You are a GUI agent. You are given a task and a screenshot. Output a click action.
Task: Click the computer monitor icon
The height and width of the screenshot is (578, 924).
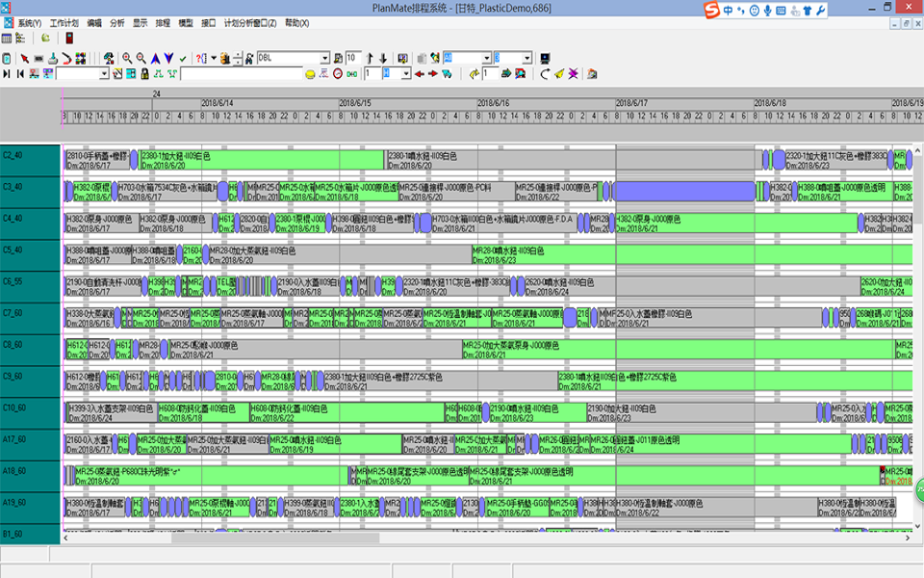coord(545,59)
